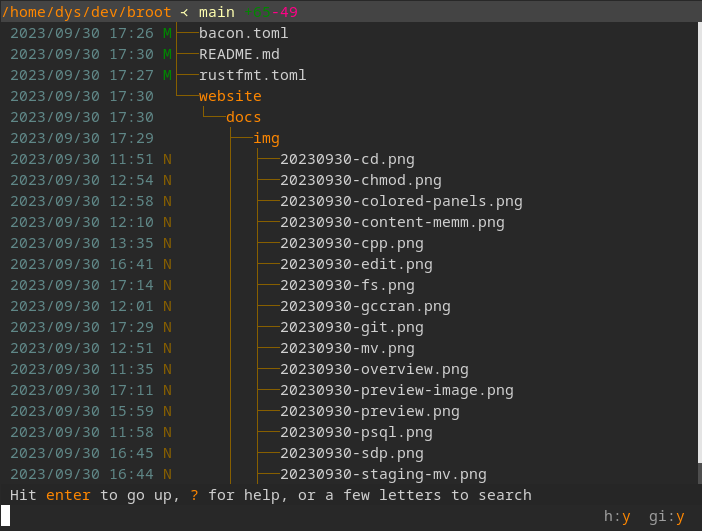The width and height of the screenshot is (702, 531).
Task: Click the M git status of README.md
Action: coord(167,54)
